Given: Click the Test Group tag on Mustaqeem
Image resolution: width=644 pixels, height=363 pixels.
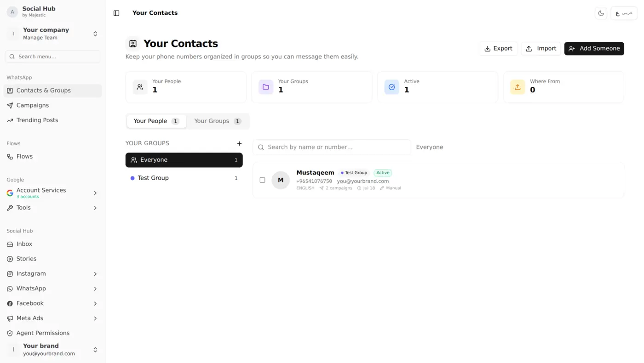Looking at the screenshot, I should pyautogui.click(x=354, y=173).
